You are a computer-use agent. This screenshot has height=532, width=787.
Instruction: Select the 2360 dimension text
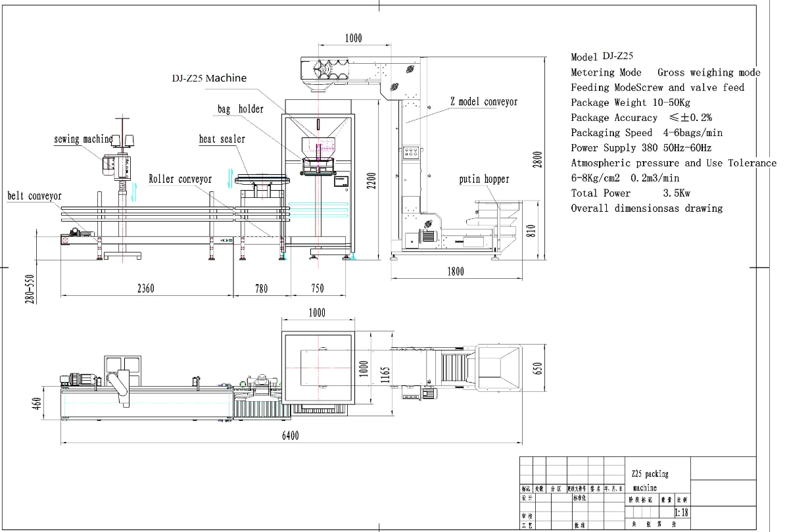coord(146,288)
